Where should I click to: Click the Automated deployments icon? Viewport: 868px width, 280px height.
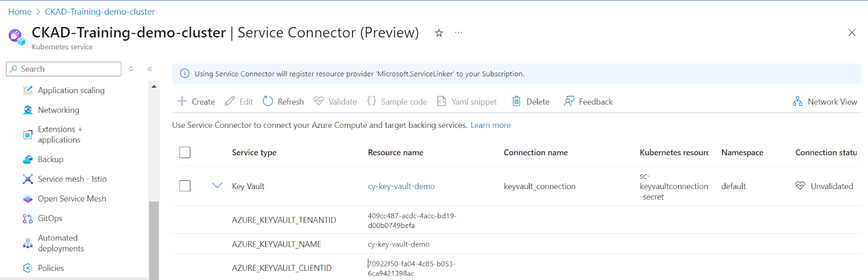click(28, 243)
